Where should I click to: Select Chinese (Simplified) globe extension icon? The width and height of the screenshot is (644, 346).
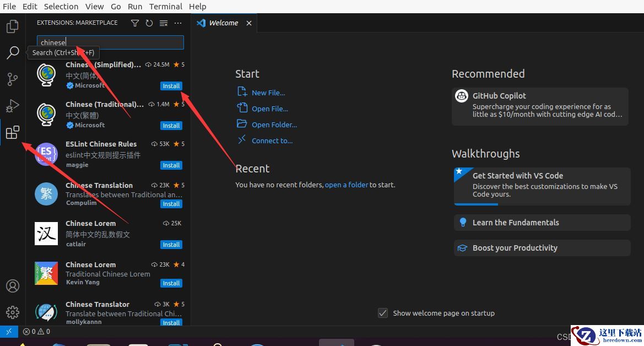[x=46, y=75]
